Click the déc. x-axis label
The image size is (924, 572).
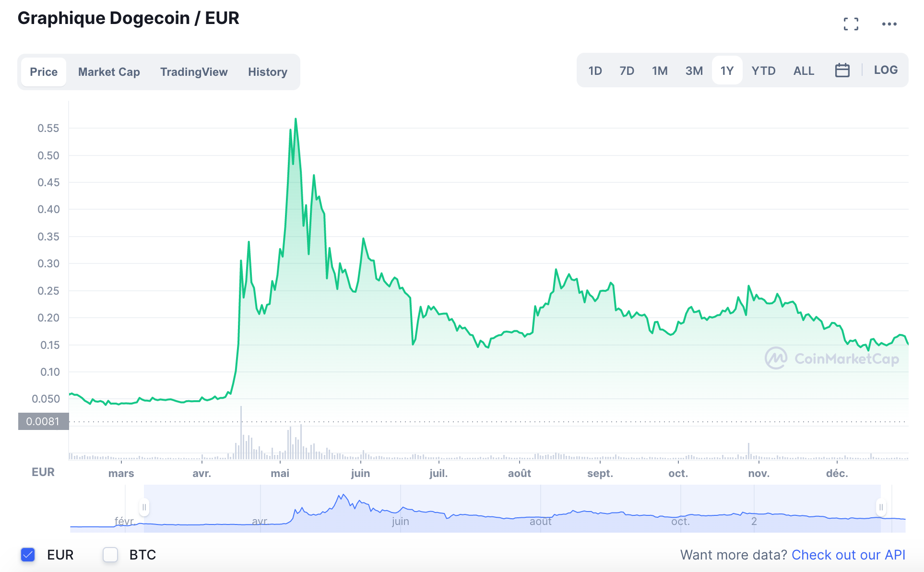[x=837, y=473]
